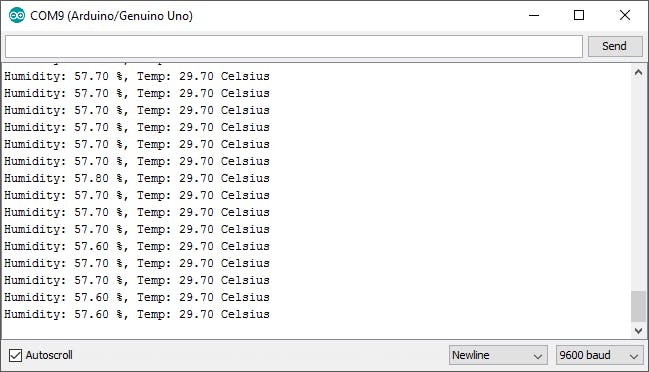Click the Autoscroll label text
The width and height of the screenshot is (649, 372).
pyautogui.click(x=49, y=355)
